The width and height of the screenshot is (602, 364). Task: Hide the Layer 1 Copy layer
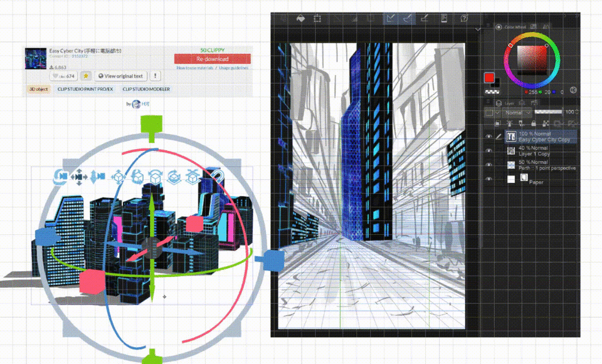coord(488,151)
